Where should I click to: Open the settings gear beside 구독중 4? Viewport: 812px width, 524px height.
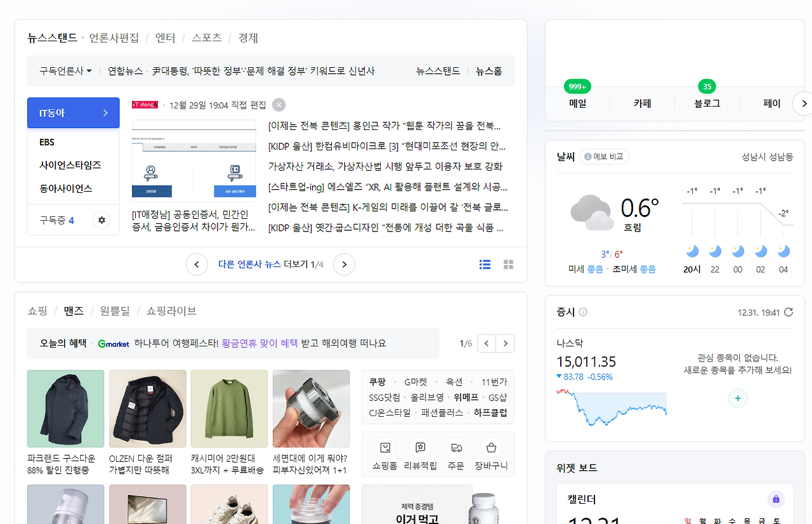pos(101,220)
